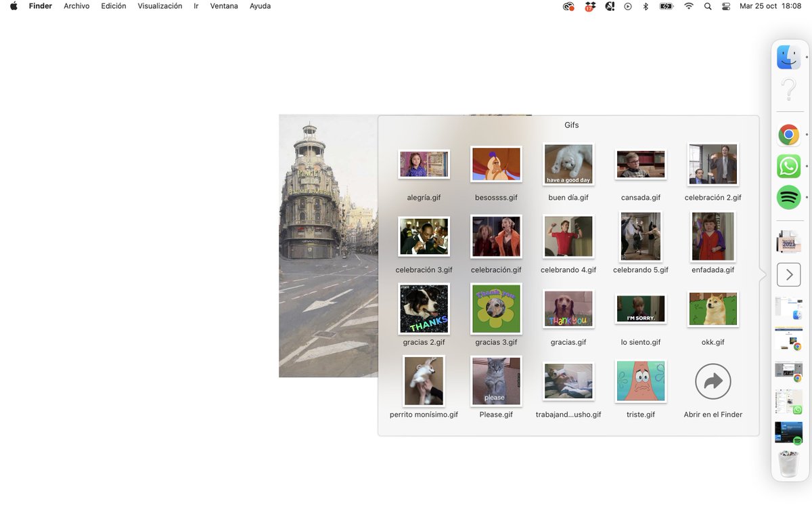Click the celebración 2.gif item
The height and width of the screenshot is (508, 812).
pyautogui.click(x=713, y=164)
